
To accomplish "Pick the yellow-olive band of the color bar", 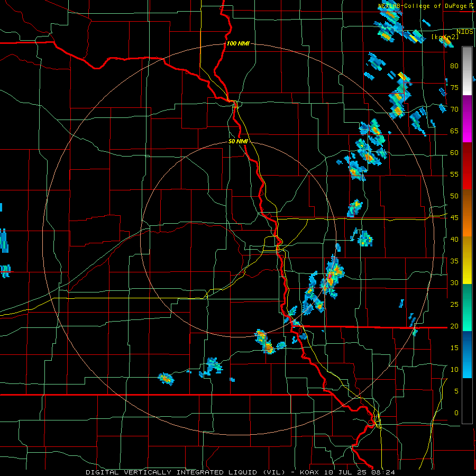I will [x=467, y=260].
